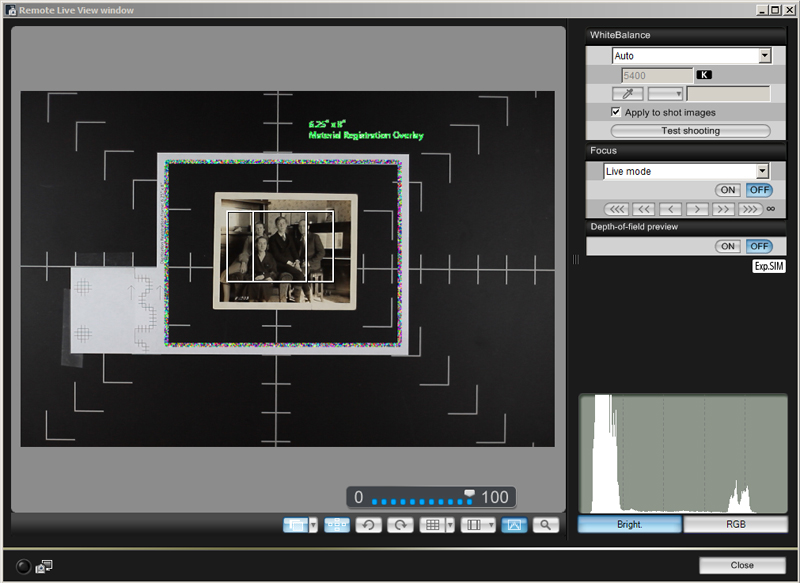Click the Test shooting button

pyautogui.click(x=690, y=131)
